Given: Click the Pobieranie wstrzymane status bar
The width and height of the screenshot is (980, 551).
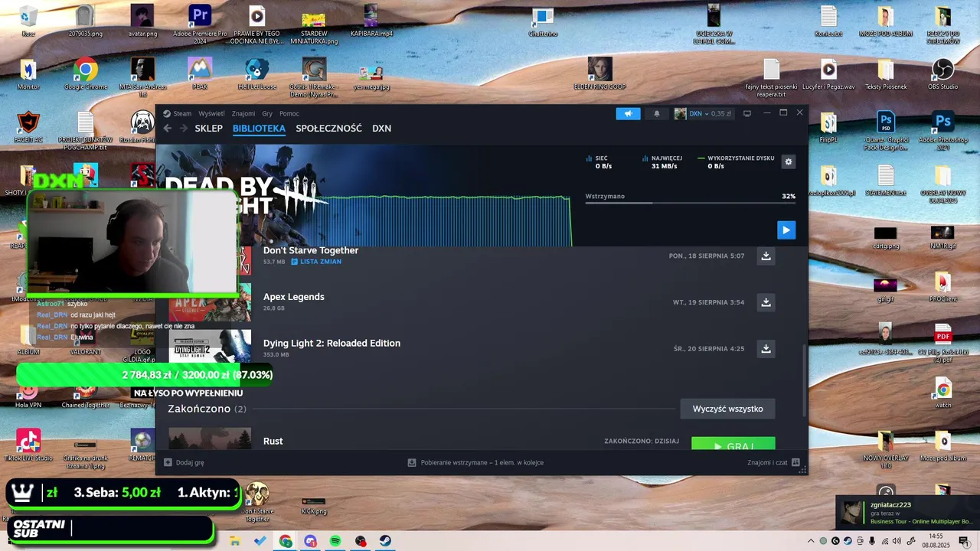Looking at the screenshot, I should tap(475, 462).
